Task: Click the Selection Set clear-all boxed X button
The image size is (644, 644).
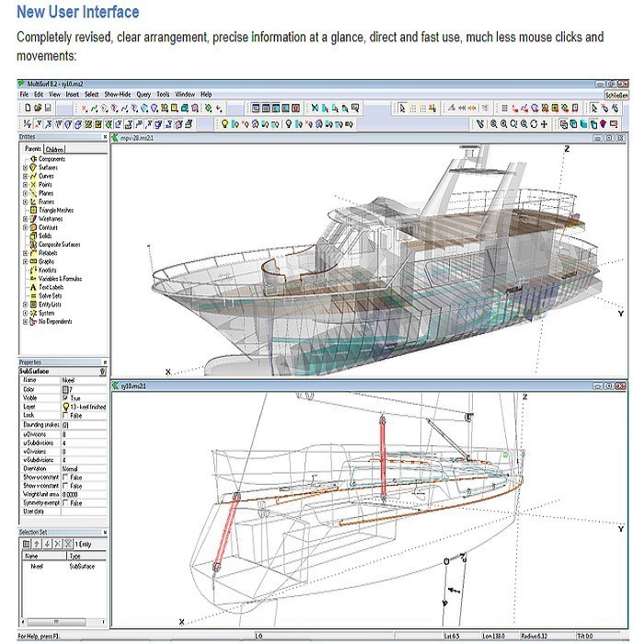Action: (x=68, y=544)
